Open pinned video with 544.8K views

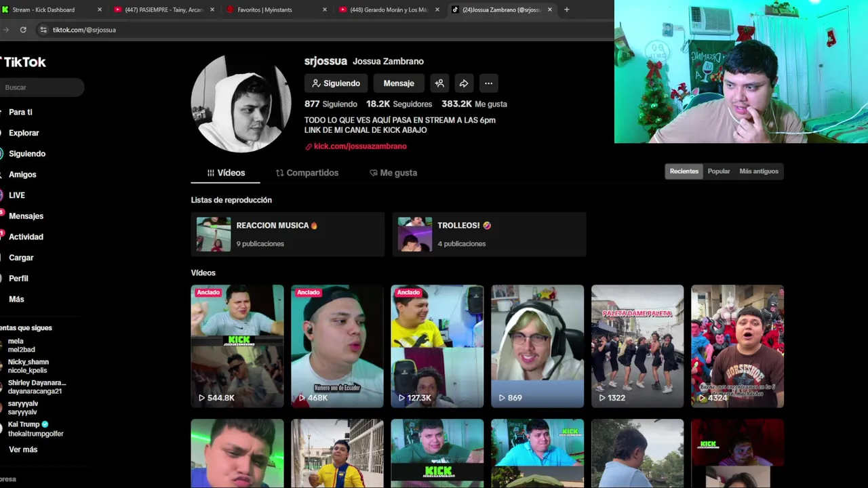[237, 346]
